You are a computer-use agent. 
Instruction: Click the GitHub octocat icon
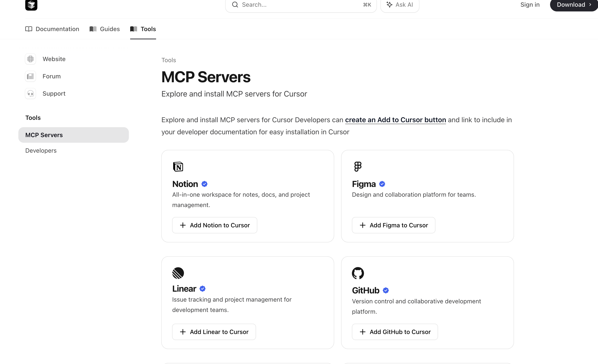[358, 273]
